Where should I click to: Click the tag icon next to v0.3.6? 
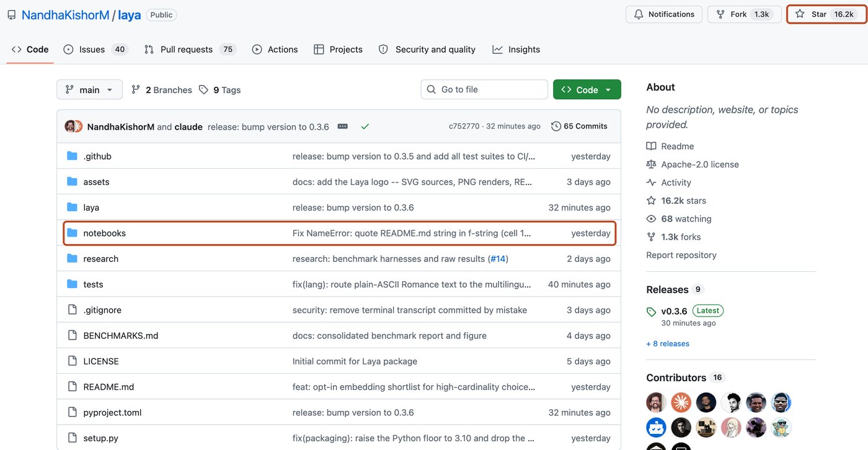coord(651,312)
